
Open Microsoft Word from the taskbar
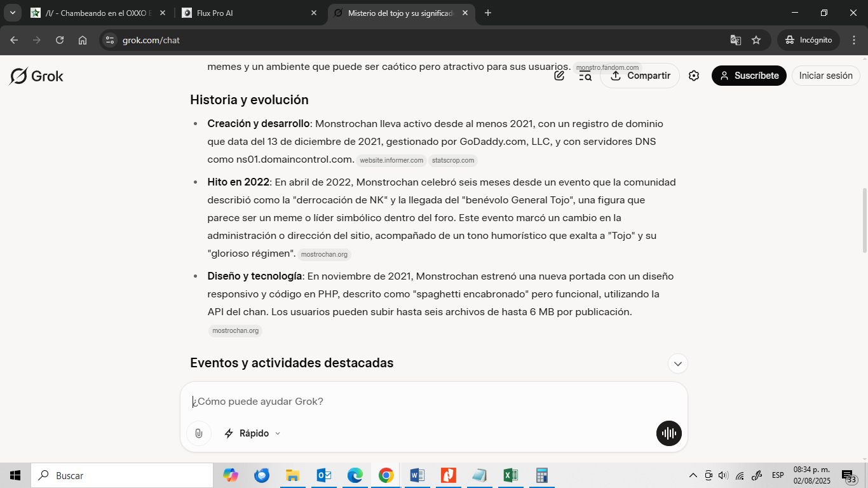pos(417,475)
